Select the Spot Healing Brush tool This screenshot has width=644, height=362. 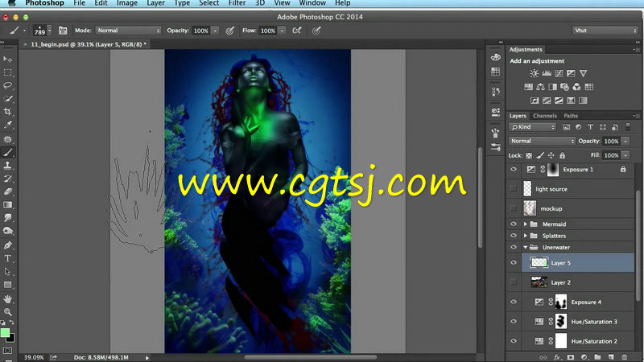(x=7, y=139)
